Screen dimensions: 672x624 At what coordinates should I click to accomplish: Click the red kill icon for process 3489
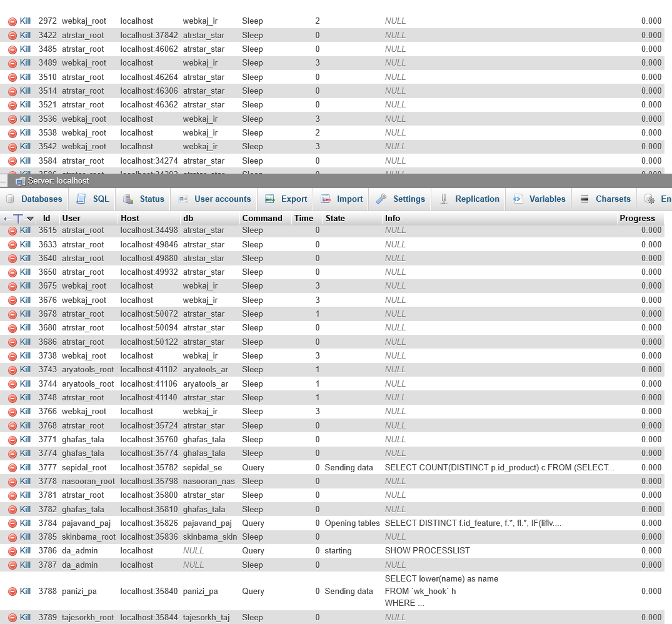pyautogui.click(x=13, y=63)
